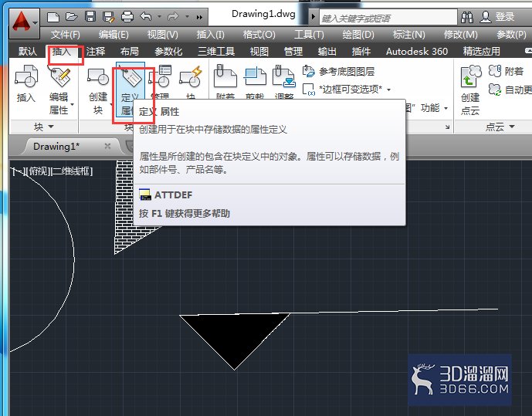The image size is (532, 416).
Task: Print the drawing with the printer icon
Action: [127, 17]
